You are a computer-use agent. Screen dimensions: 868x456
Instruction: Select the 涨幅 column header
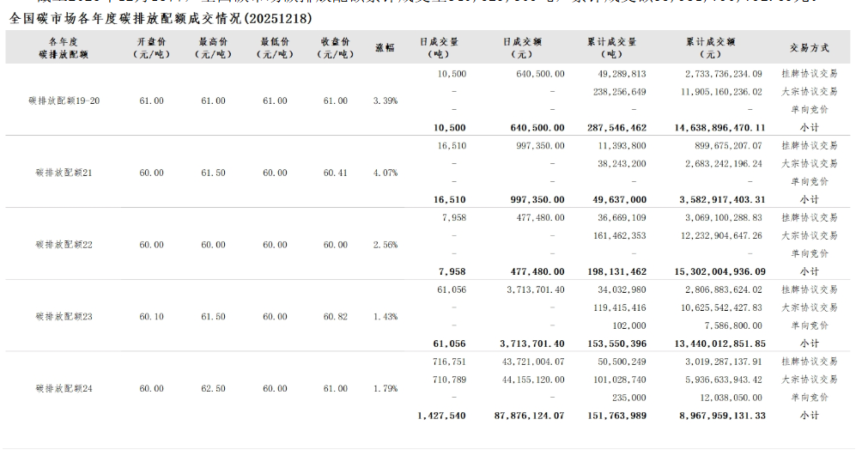point(385,47)
